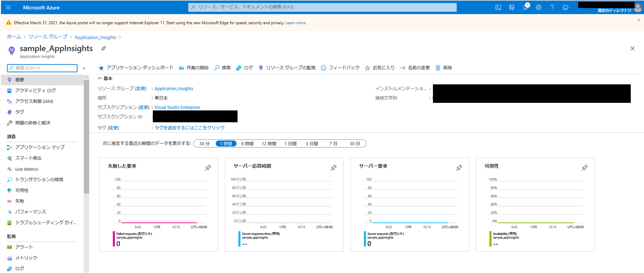Add to favorites with お気に入り
This screenshot has height=273, width=644.
click(379, 68)
